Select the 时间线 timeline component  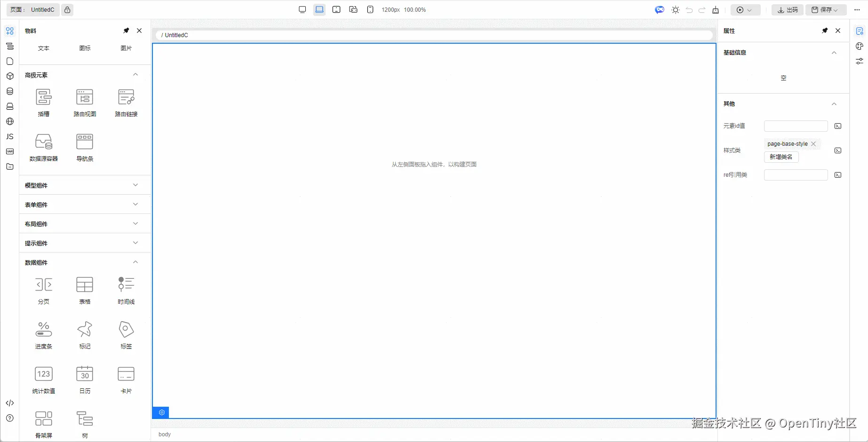(126, 290)
